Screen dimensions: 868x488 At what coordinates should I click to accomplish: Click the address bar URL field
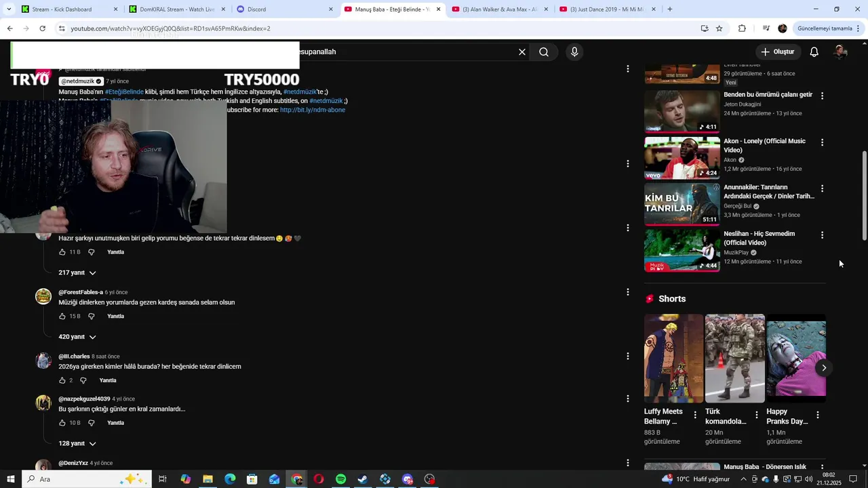(x=373, y=28)
